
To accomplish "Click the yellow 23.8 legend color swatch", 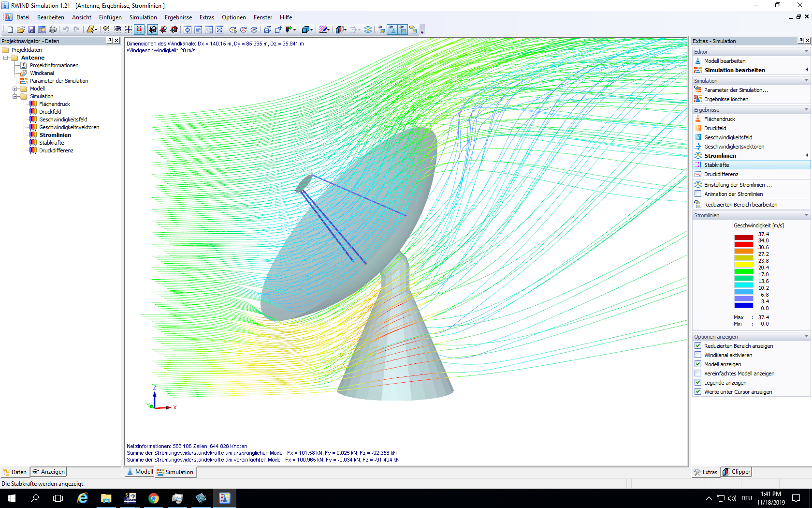I will click(744, 265).
